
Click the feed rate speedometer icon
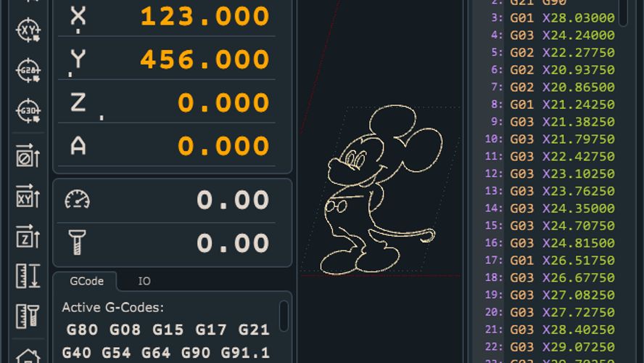[x=77, y=199]
